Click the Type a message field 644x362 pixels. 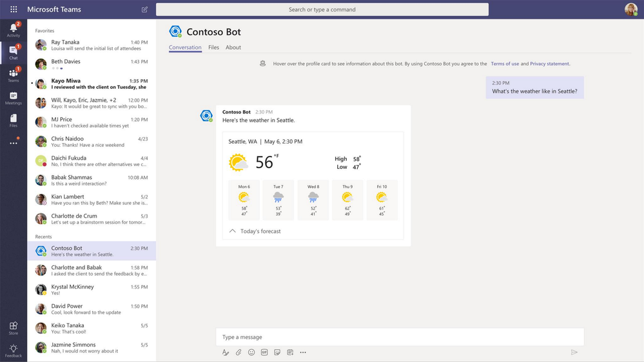point(400,337)
